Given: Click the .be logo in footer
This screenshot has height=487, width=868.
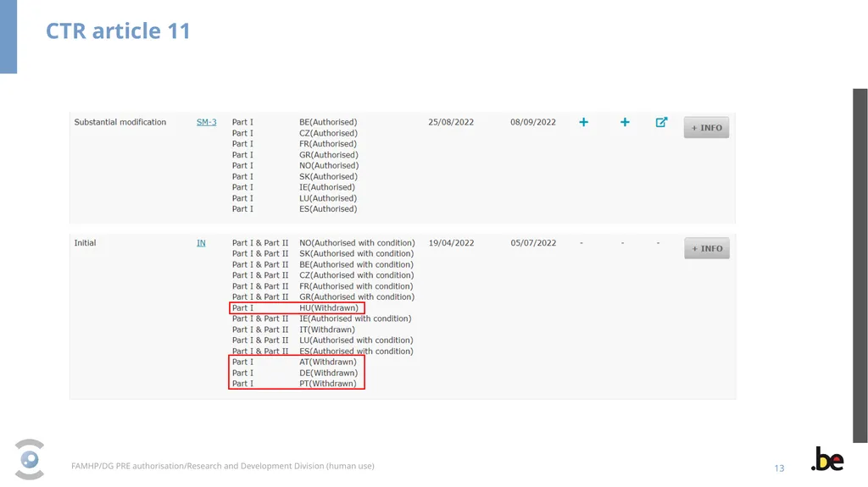Looking at the screenshot, I should pos(827,459).
